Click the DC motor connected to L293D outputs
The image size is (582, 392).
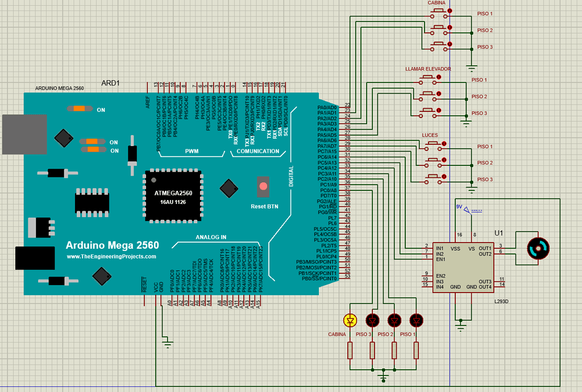click(x=537, y=248)
